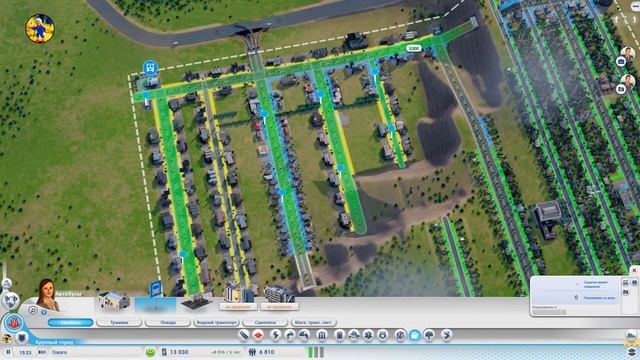
Task: Switch to Водный транспорт tab
Action: click(216, 322)
